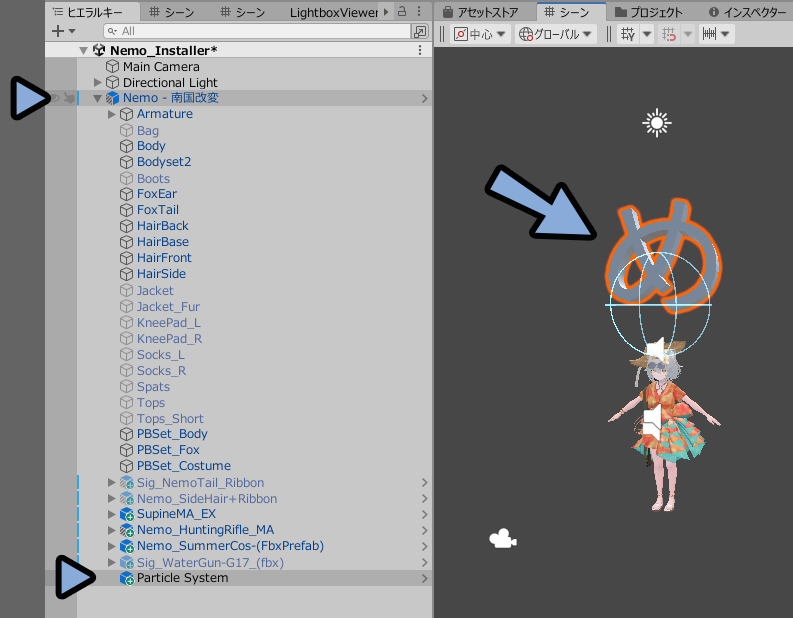Open prefab arrow for SupineMA_EX
The image size is (793, 618).
click(x=425, y=514)
